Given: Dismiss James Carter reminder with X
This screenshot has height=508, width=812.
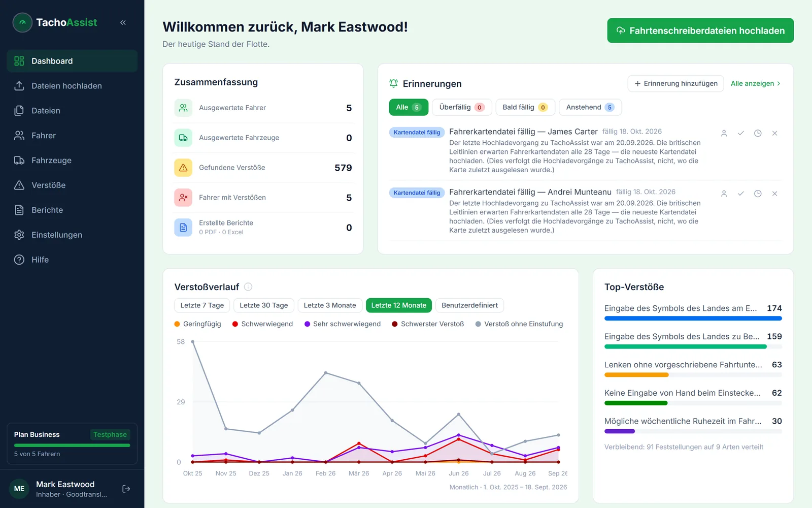Looking at the screenshot, I should click(775, 133).
